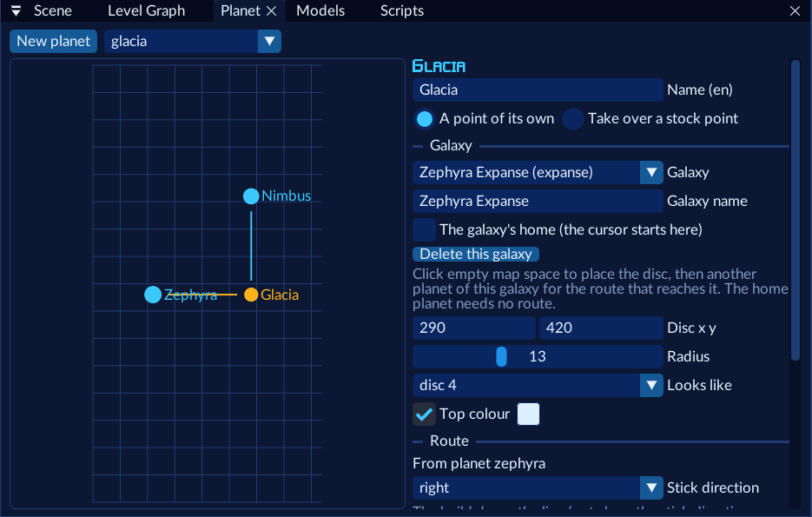Viewport: 812px width, 517px height.
Task: Expand the Zephyra Expanse galaxy dropdown
Action: pos(538,172)
